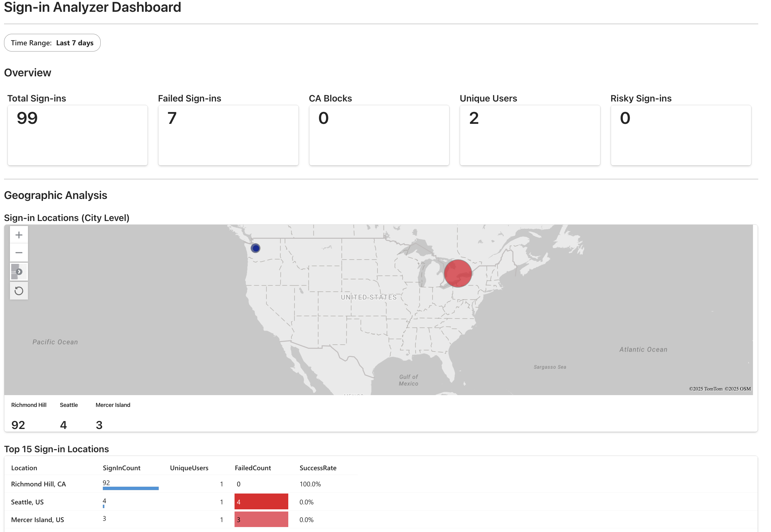Sort the table by SignInCount column

121,468
